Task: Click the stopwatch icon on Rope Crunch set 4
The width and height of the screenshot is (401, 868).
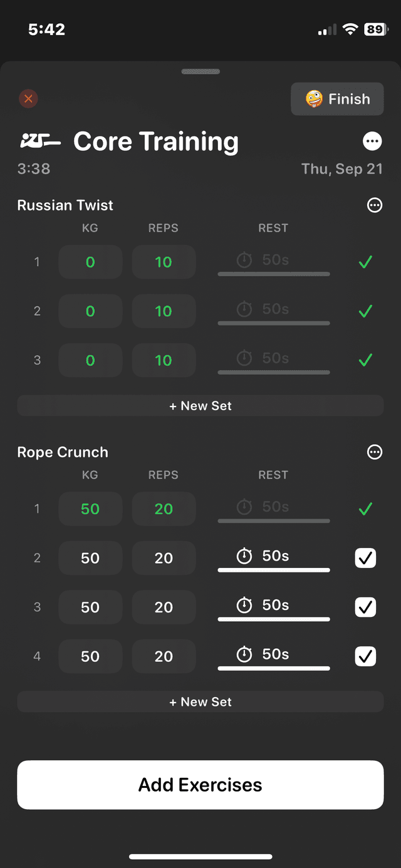Action: coord(244,654)
